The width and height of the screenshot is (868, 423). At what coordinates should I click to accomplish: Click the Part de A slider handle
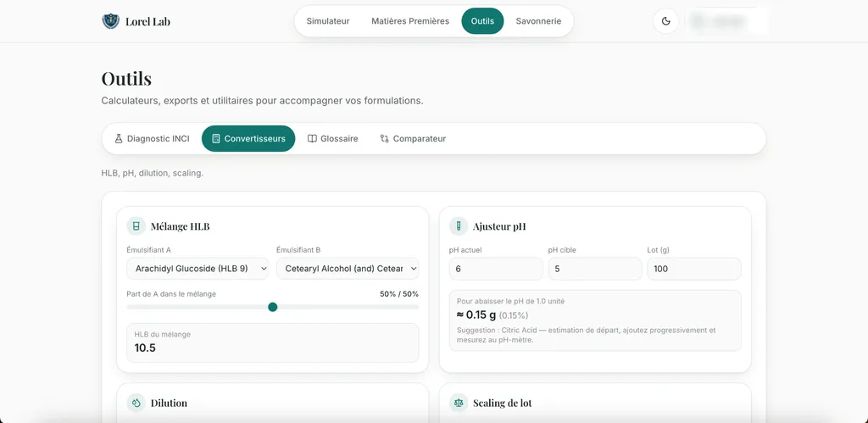click(x=272, y=307)
